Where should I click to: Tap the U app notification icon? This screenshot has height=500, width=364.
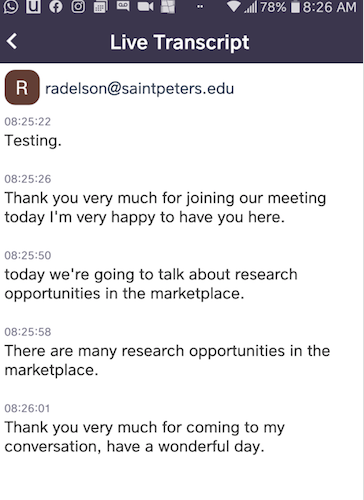(x=33, y=7)
